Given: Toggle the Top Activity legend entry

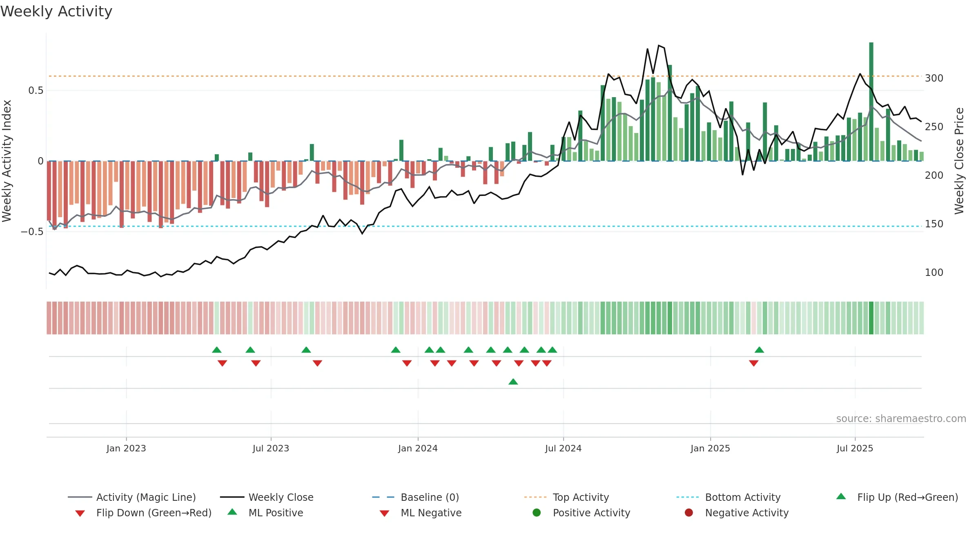Looking at the screenshot, I should click(x=566, y=497).
